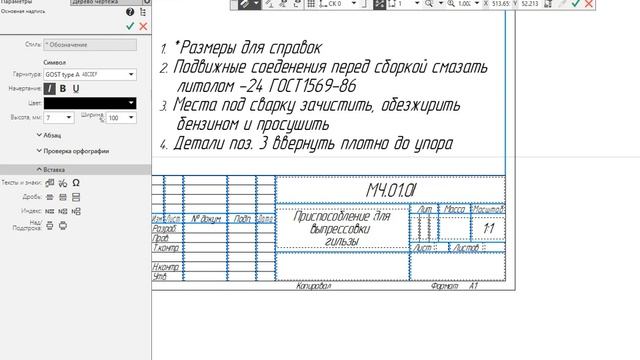Screen dimensions: 640x360
Task: Toggle the highlighted snapping mode button
Action: (x=379, y=4)
